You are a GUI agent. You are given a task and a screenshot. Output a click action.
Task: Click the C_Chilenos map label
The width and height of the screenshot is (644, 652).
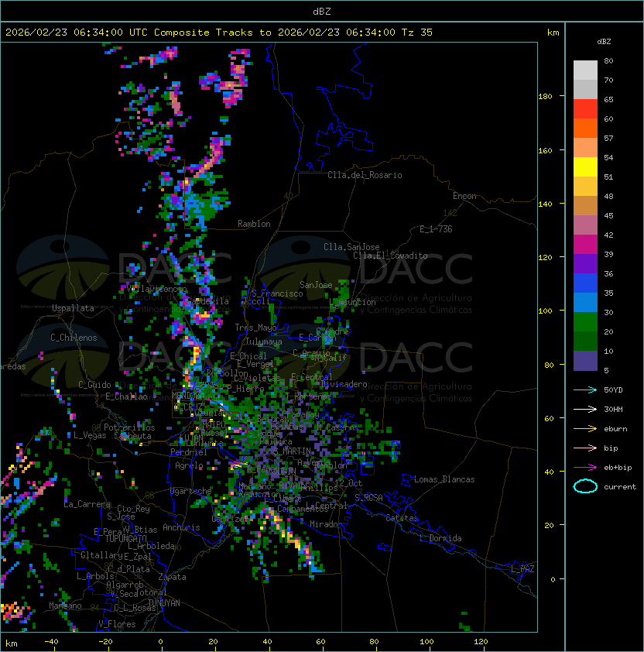pyautogui.click(x=74, y=338)
